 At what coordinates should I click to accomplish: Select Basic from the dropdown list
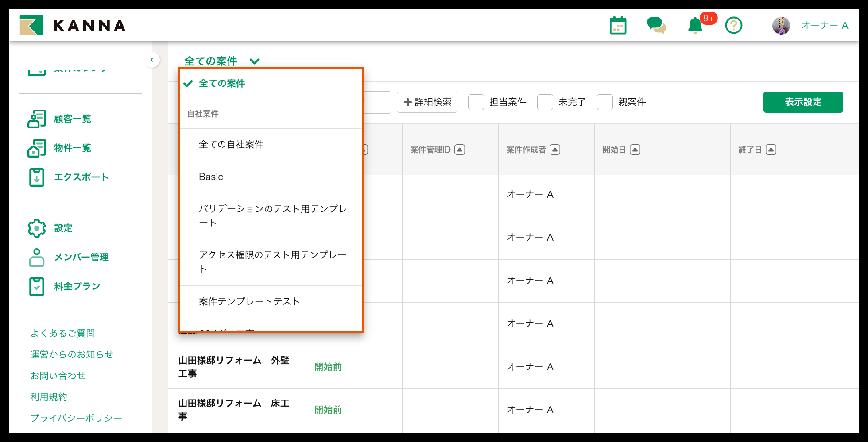coord(211,177)
